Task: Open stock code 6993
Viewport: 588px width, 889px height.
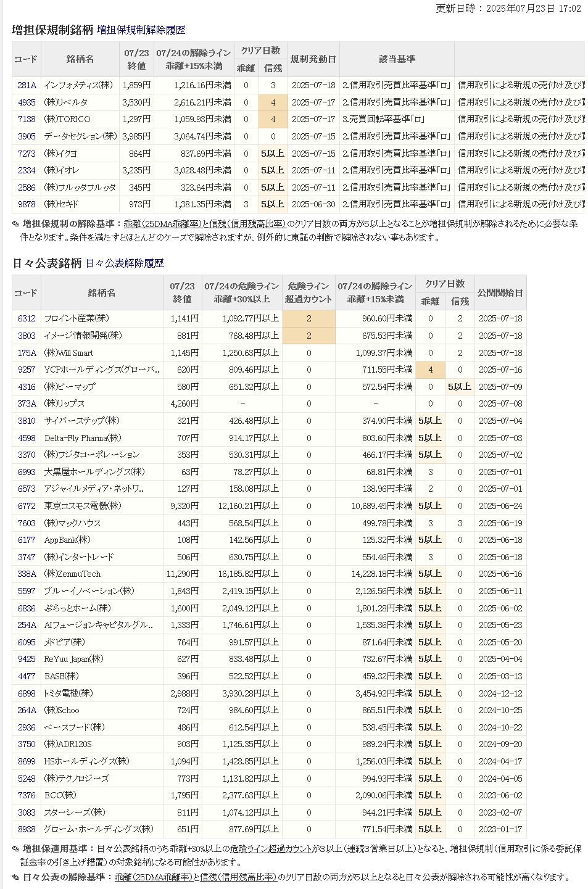Action: (27, 472)
